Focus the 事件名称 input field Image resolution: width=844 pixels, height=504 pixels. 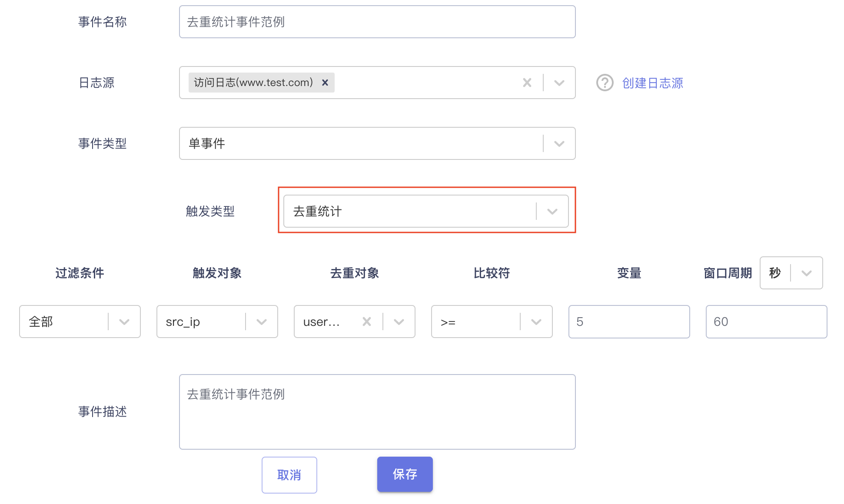(377, 22)
